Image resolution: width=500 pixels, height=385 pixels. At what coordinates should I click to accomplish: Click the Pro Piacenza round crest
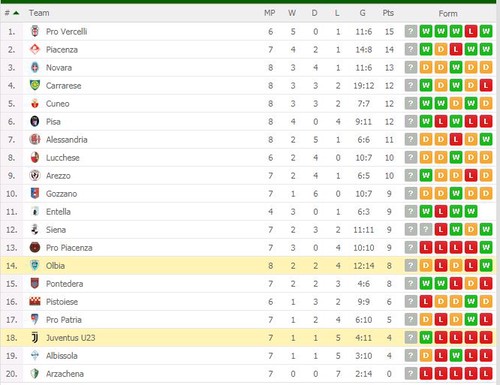point(35,248)
